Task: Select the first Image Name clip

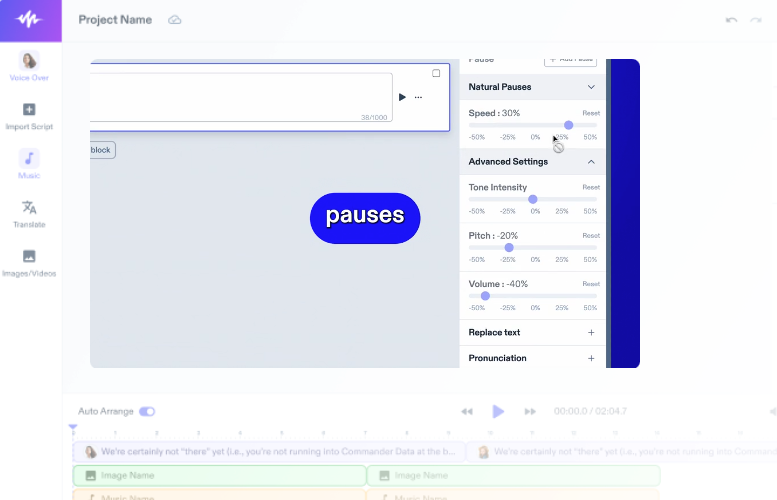Action: [x=220, y=476]
